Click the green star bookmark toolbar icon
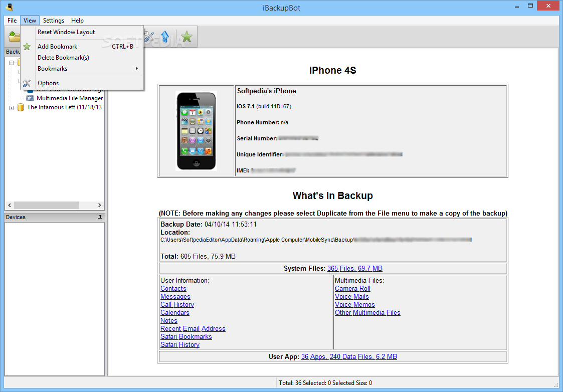This screenshot has width=563, height=392. [x=186, y=36]
